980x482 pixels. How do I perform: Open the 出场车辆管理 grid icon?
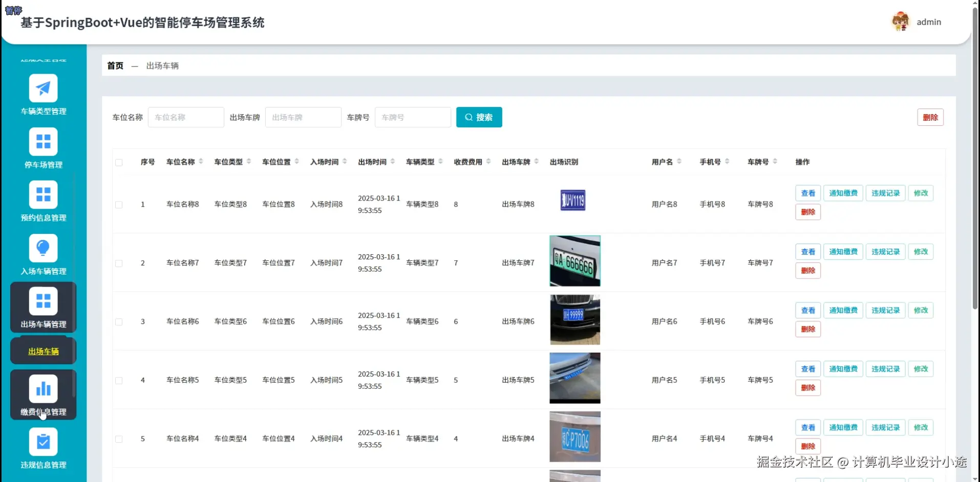pyautogui.click(x=43, y=301)
